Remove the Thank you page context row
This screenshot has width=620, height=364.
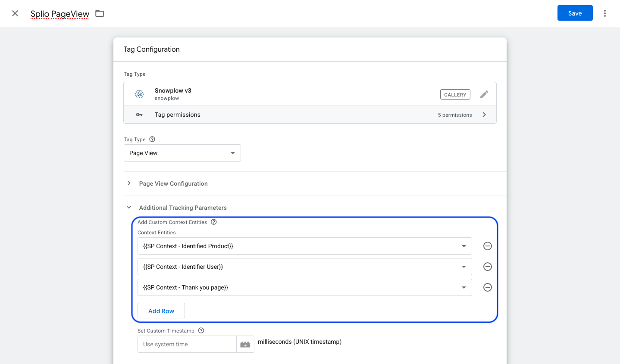tap(488, 287)
